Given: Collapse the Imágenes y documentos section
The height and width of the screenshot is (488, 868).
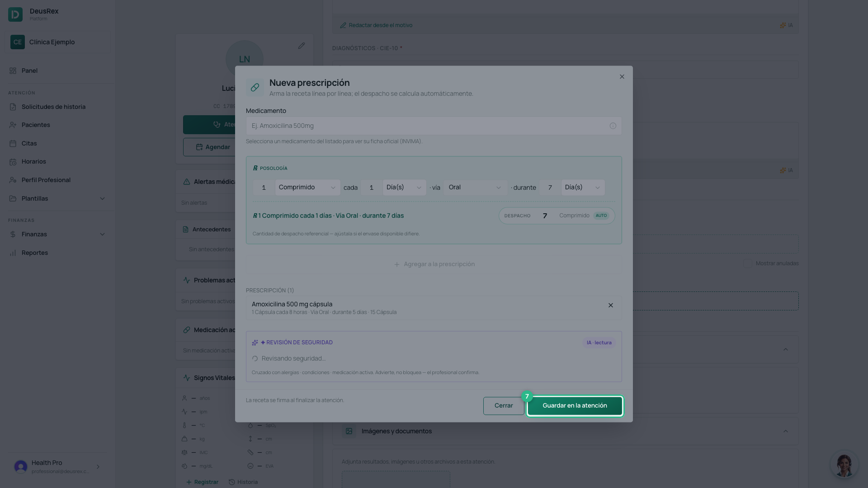Looking at the screenshot, I should (x=785, y=431).
